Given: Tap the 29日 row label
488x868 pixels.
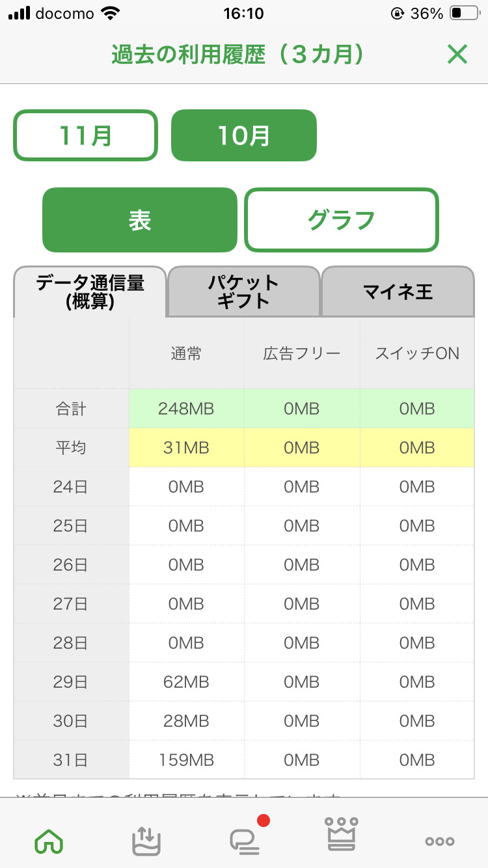Looking at the screenshot, I should tap(70, 682).
